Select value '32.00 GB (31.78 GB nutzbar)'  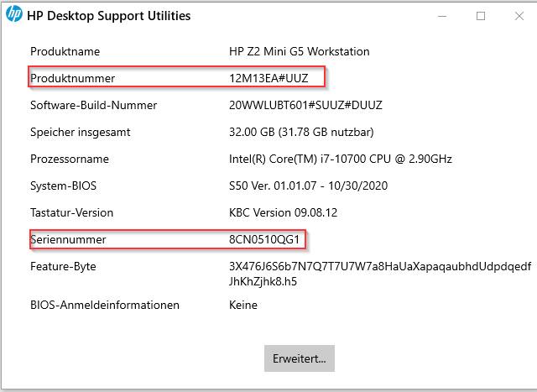click(301, 133)
